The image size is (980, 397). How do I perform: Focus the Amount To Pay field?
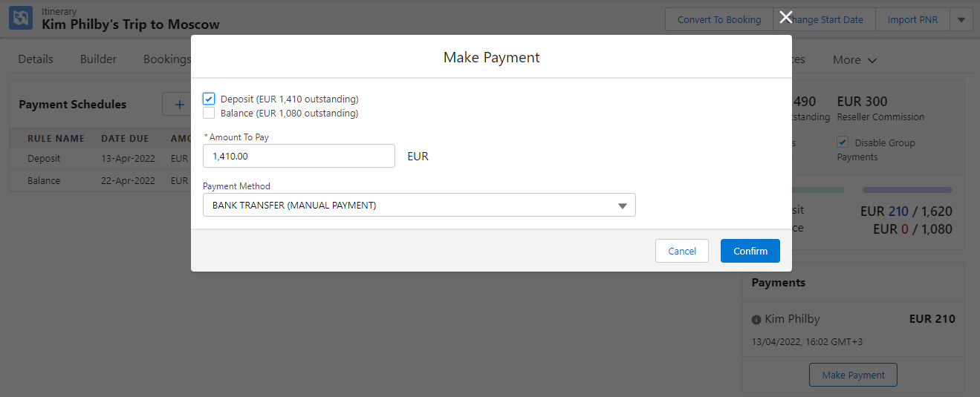click(299, 157)
